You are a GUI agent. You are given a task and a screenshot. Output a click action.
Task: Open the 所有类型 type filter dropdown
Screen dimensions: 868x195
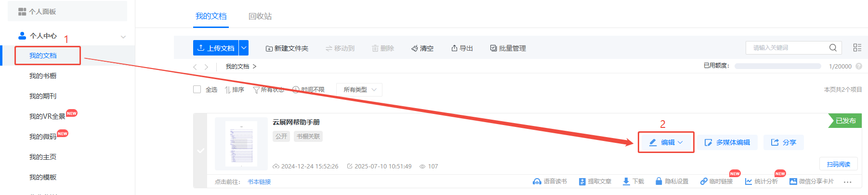(359, 90)
